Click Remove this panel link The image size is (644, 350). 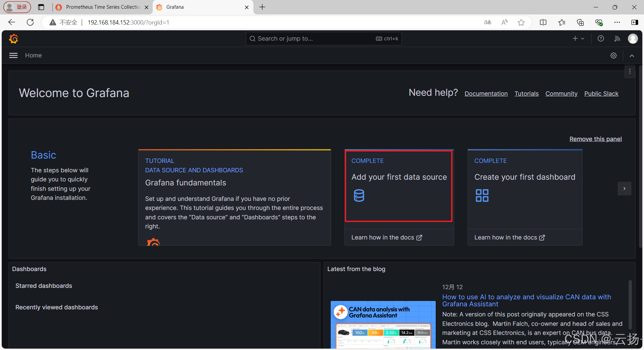pos(595,139)
